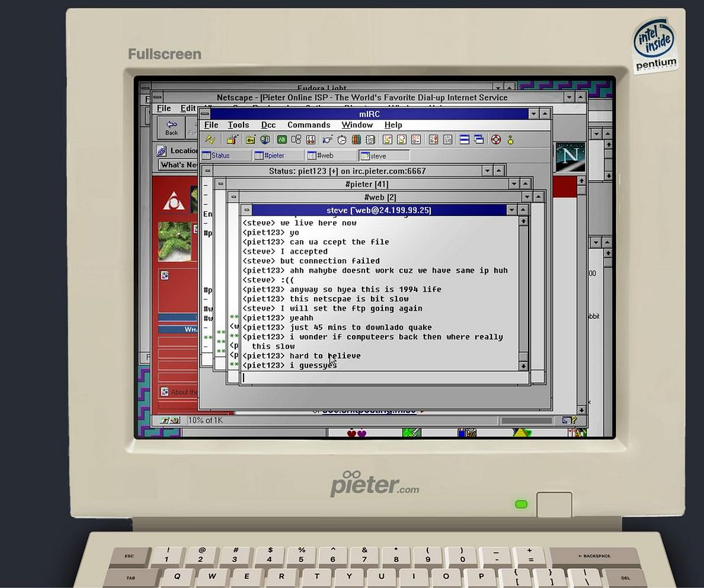
Task: Click the Christmas tree image in Netscape
Action: click(175, 242)
